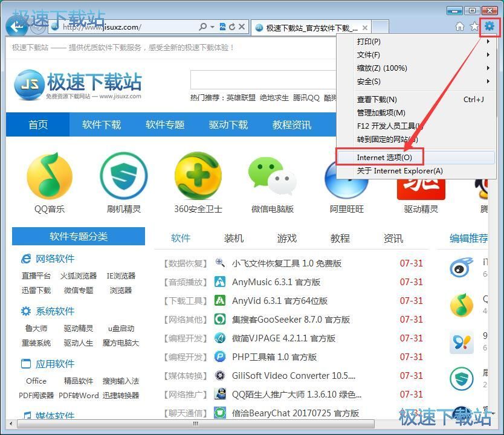Stop loading with the X icon

click(x=242, y=27)
